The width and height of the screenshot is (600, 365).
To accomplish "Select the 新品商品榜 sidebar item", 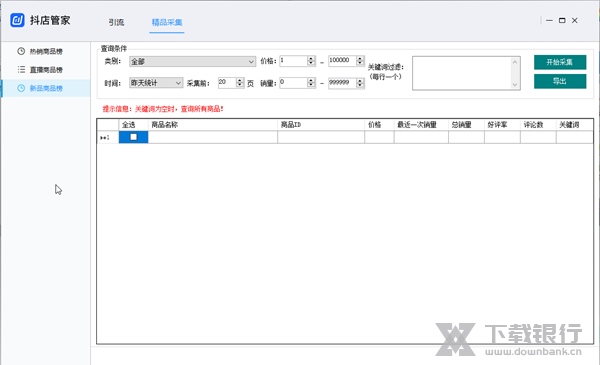I will pyautogui.click(x=46, y=88).
